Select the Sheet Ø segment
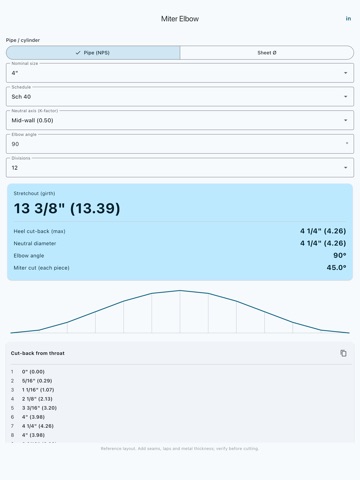The image size is (360, 480). point(267,53)
